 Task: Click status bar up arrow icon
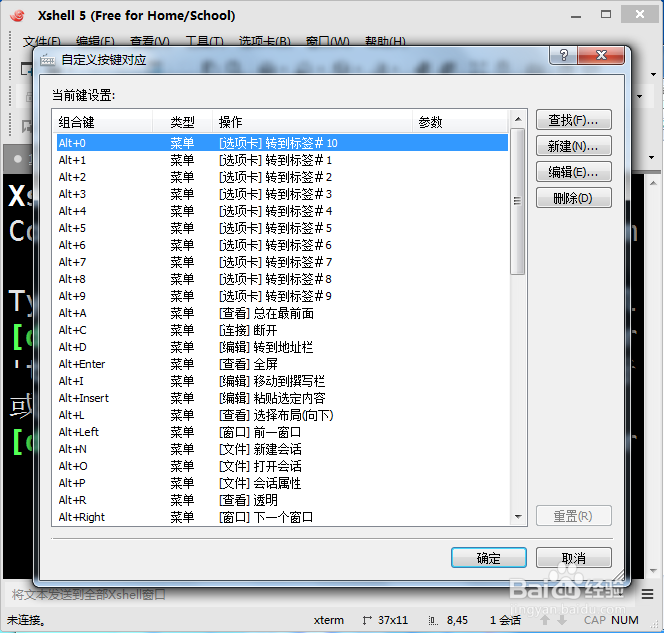pyautogui.click(x=545, y=620)
